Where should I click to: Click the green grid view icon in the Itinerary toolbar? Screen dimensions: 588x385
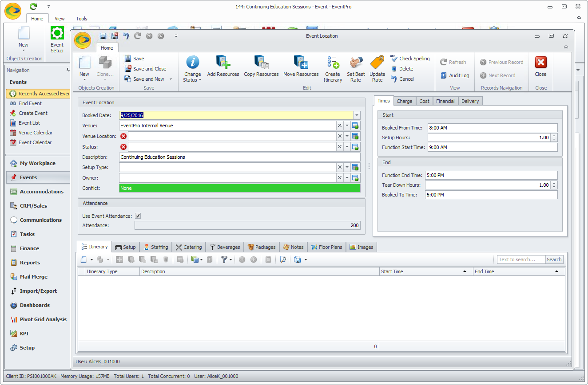(195, 259)
